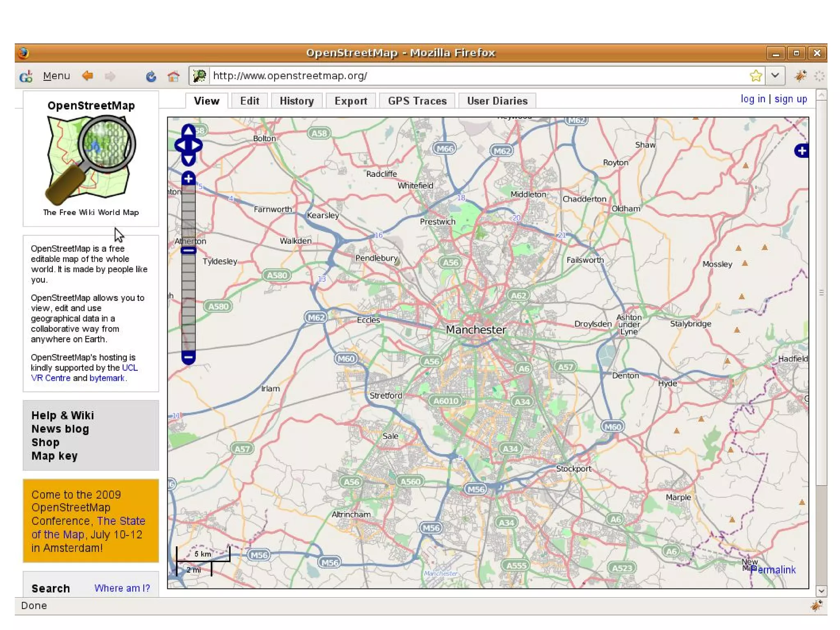Reload the page with the refresh icon
This screenshot has width=840, height=630.
coord(151,76)
